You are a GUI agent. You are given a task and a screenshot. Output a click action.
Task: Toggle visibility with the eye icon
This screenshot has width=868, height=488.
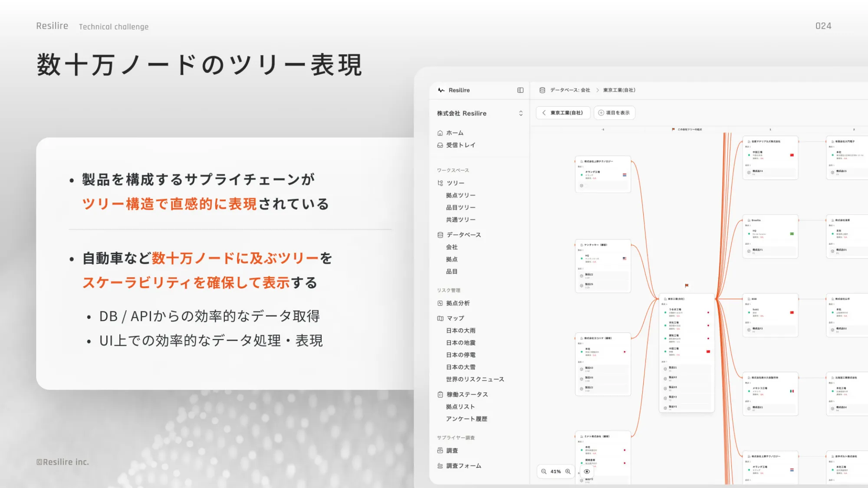tap(587, 472)
